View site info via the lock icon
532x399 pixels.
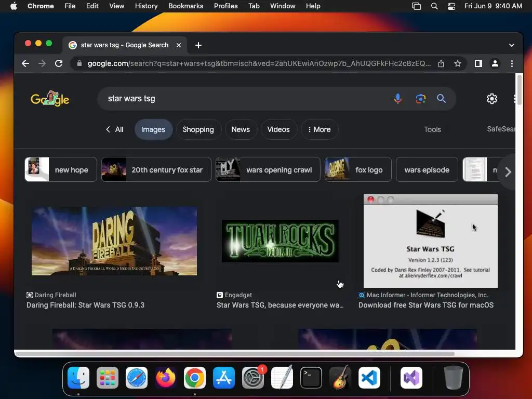[79, 63]
